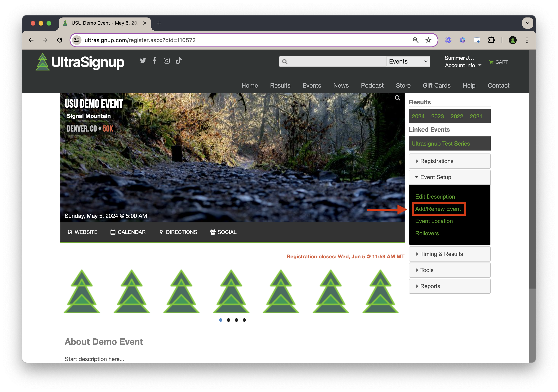Click the UltraSignup logo

[80, 62]
